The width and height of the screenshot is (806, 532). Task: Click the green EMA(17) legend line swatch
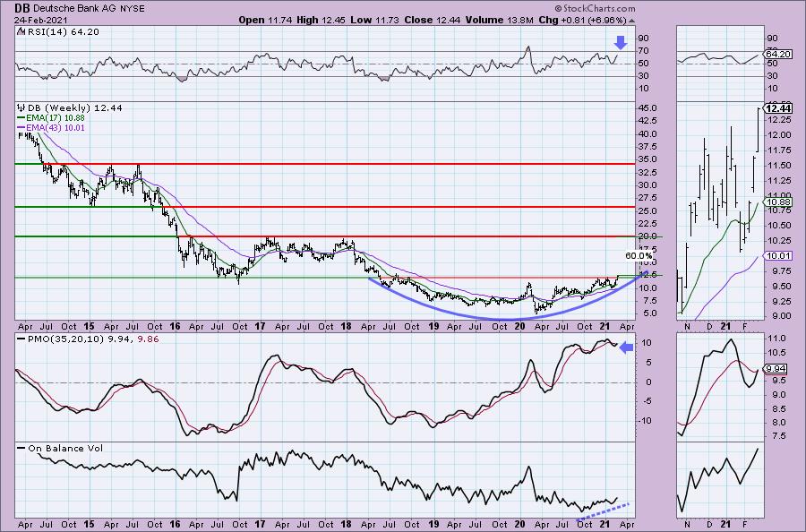21,117
